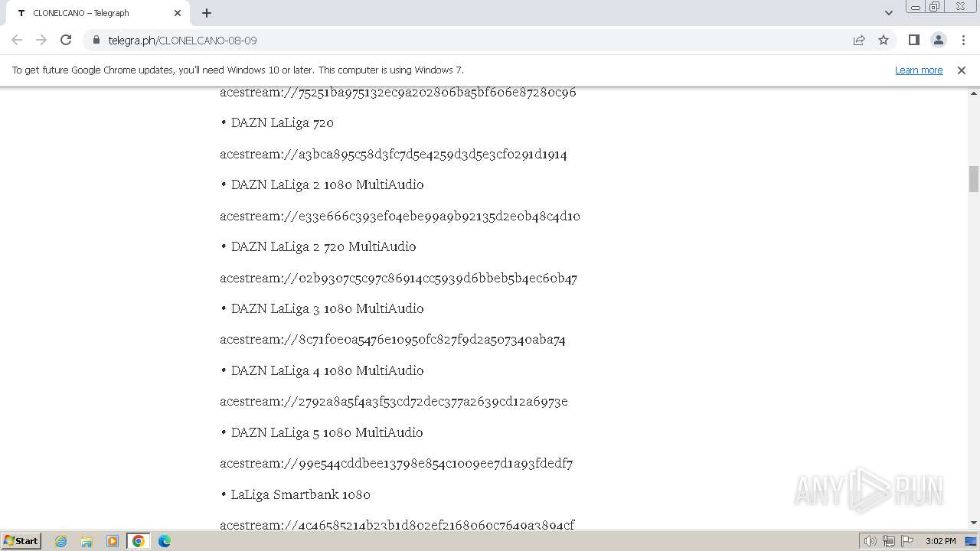Open the Chrome profile menu
The width and height of the screenshot is (980, 551).
[939, 40]
